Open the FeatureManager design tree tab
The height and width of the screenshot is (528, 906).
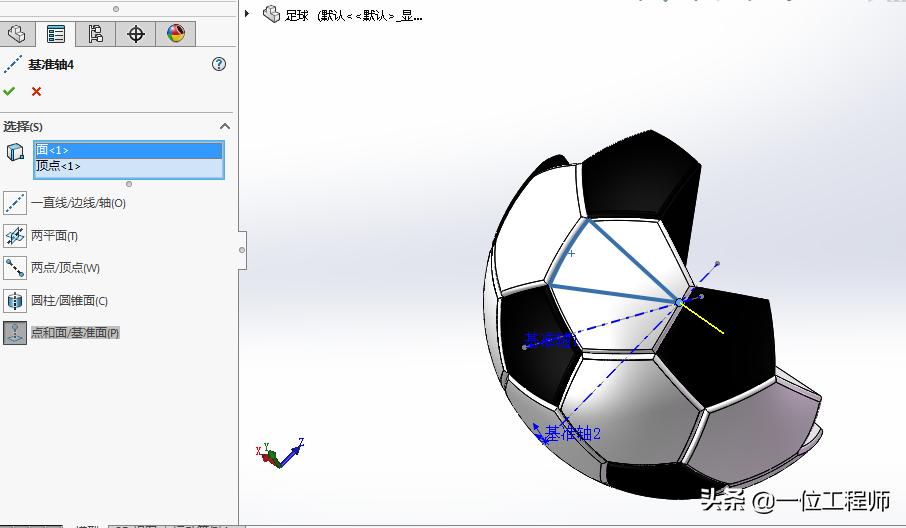[17, 34]
